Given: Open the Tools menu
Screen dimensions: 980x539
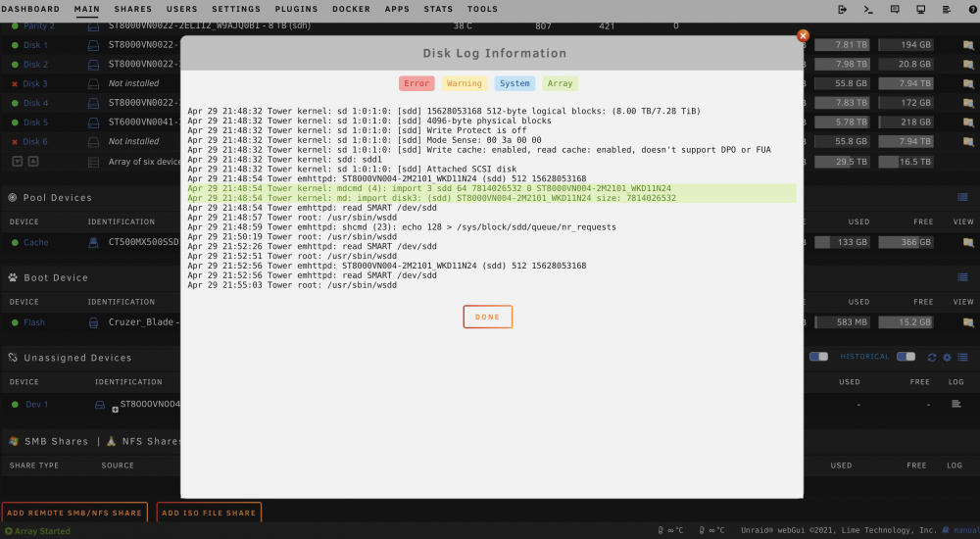Looking at the screenshot, I should click(x=482, y=9).
